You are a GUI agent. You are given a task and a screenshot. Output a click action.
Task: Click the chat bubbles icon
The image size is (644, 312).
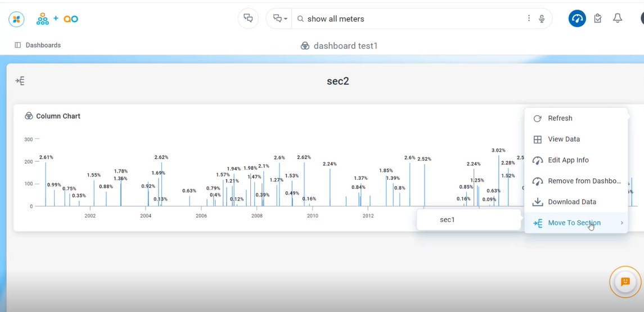(x=248, y=19)
